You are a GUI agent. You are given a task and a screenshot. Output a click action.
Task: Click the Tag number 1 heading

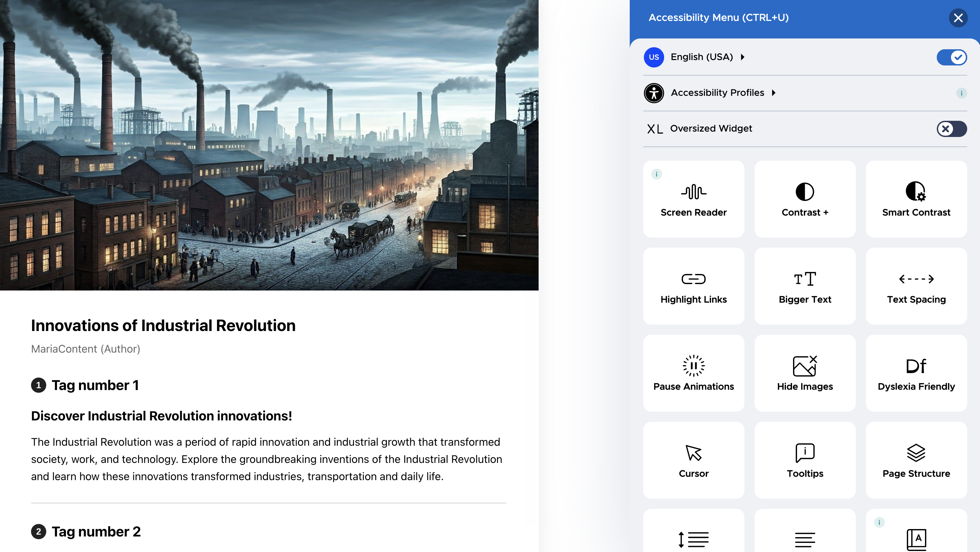click(x=95, y=385)
